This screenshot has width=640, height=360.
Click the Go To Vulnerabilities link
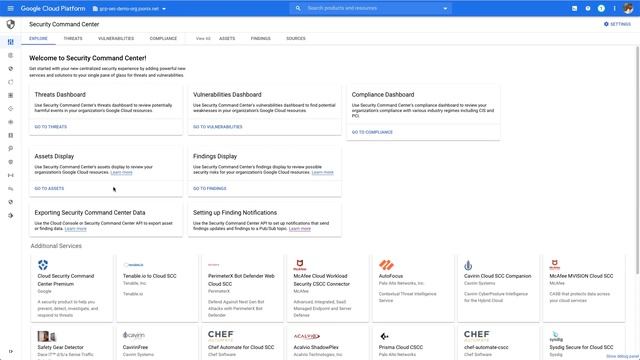point(218,127)
